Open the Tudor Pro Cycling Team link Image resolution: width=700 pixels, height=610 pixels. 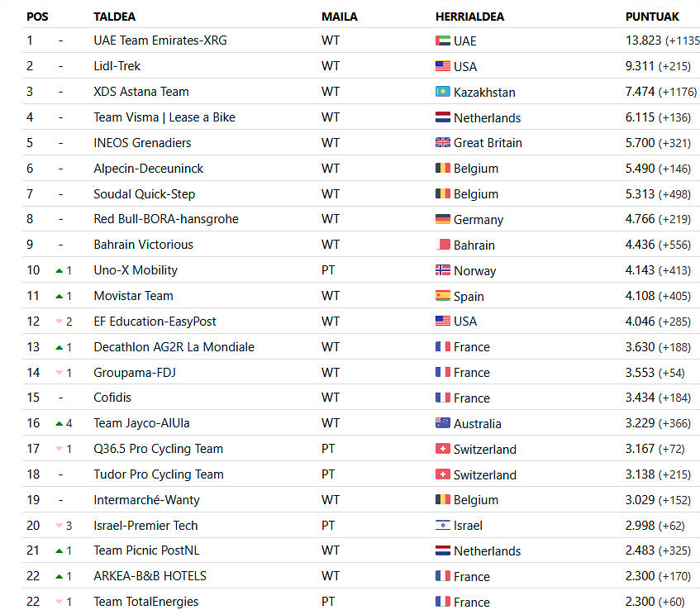[159, 474]
